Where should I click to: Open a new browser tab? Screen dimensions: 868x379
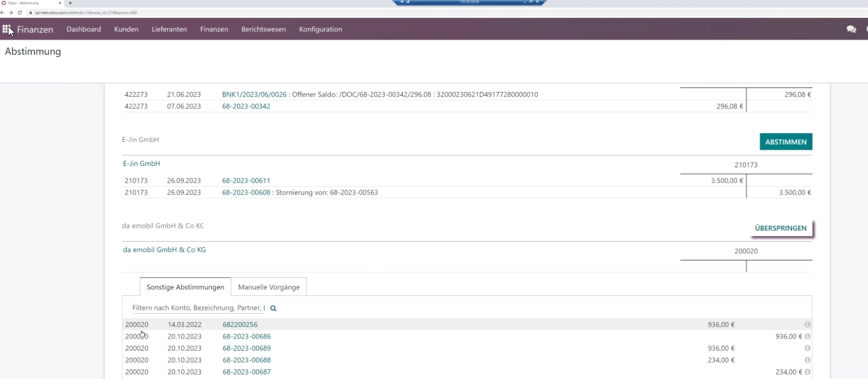coord(70,3)
